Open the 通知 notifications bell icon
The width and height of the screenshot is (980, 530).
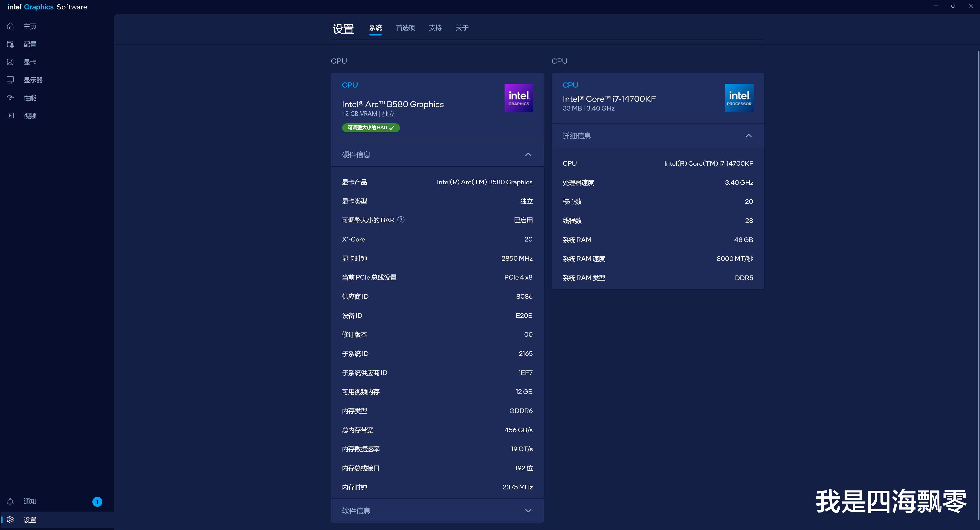tap(10, 501)
